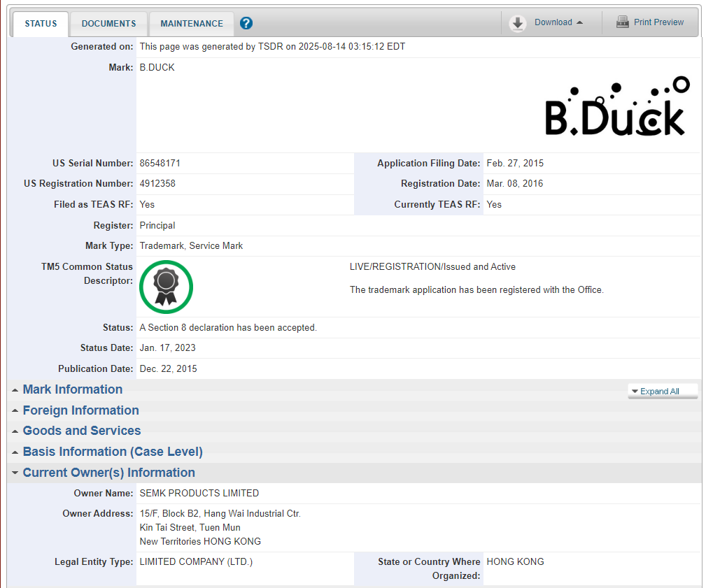
Task: Expand Basis Information (Case Level) section
Action: (x=112, y=452)
